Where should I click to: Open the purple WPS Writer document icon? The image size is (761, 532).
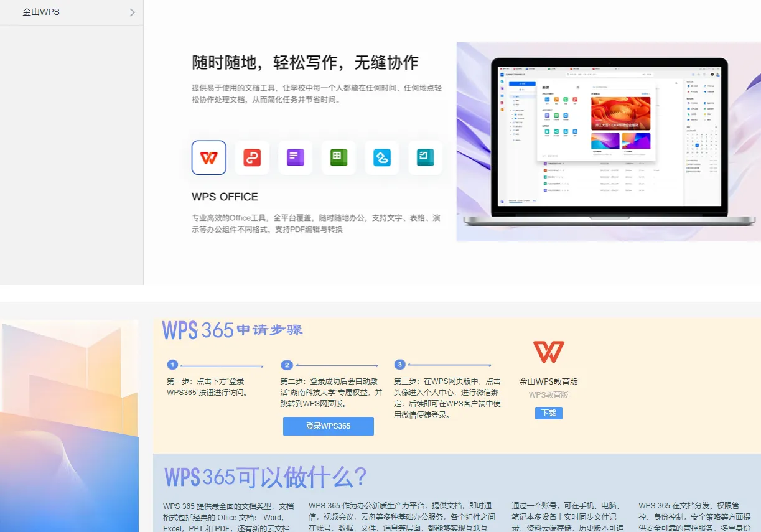(x=295, y=157)
